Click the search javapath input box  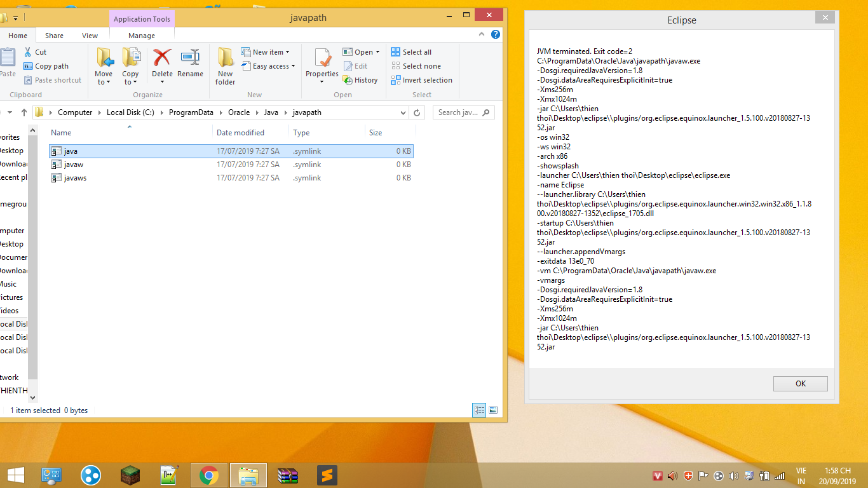(458, 112)
